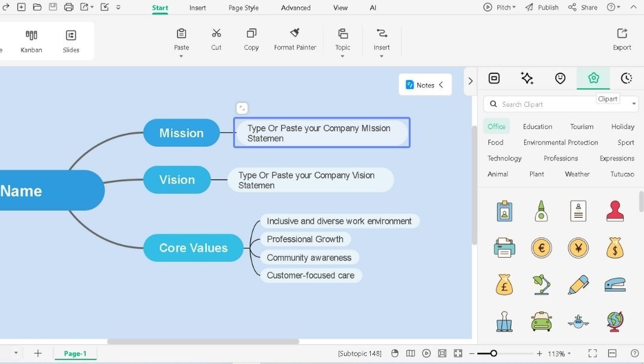
Task: Toggle fullscreen mode from the status bar
Action: pos(593,353)
